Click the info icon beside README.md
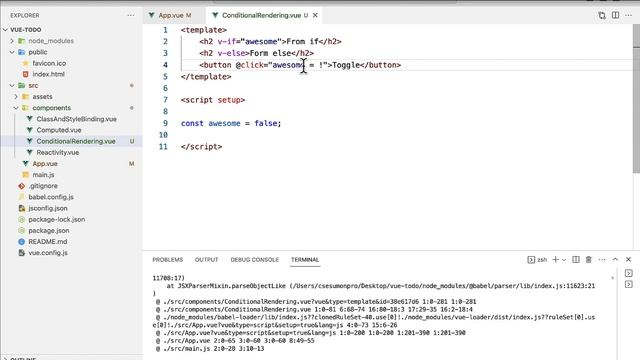Image resolution: width=640 pixels, height=360 pixels. tap(22, 242)
